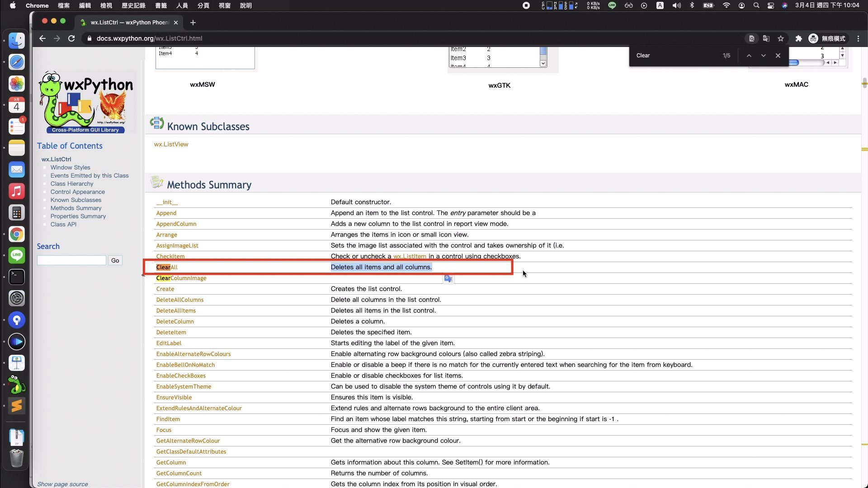Click wxGTK screenshot scrollbar down arrow

(543, 63)
